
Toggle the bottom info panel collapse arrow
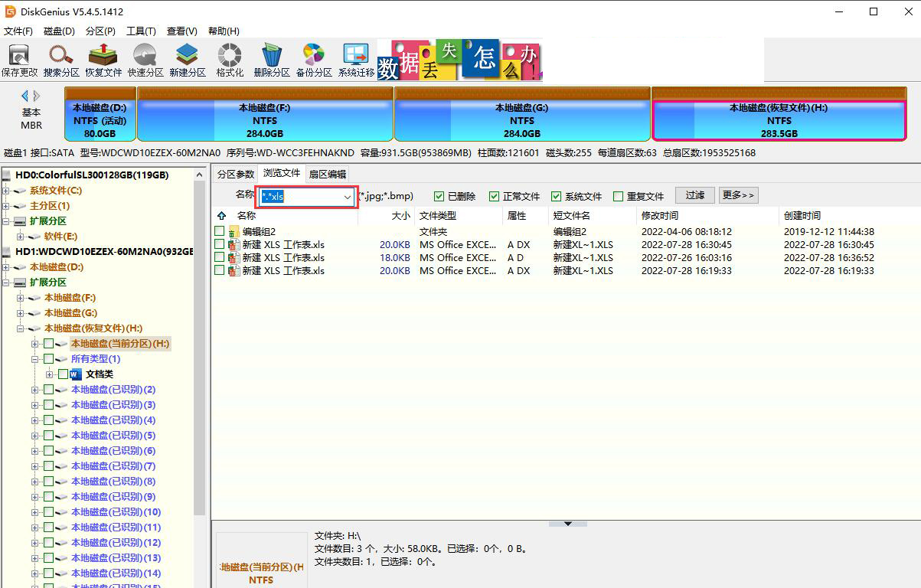(568, 524)
